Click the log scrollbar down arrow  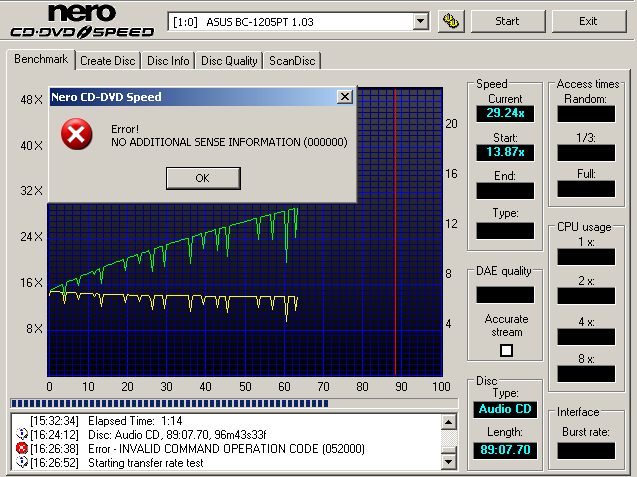pyautogui.click(x=449, y=462)
